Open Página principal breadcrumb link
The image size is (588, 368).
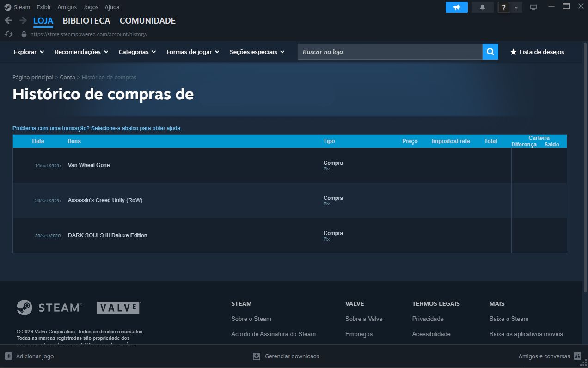(33, 78)
